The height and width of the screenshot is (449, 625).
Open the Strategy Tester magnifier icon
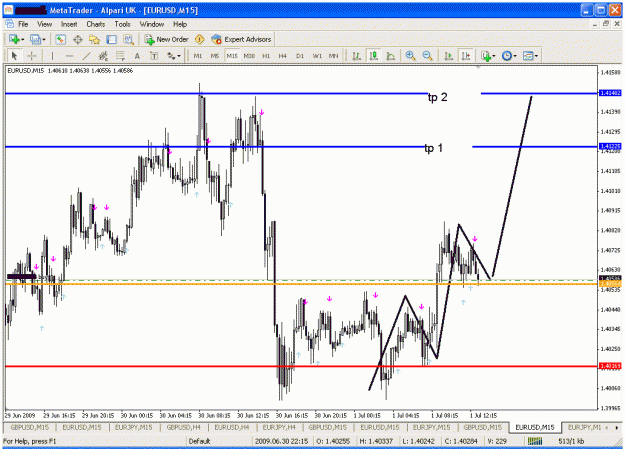pyautogui.click(x=128, y=39)
